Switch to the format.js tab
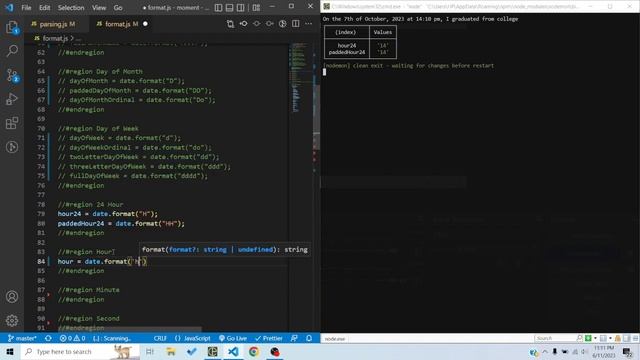 point(121,24)
